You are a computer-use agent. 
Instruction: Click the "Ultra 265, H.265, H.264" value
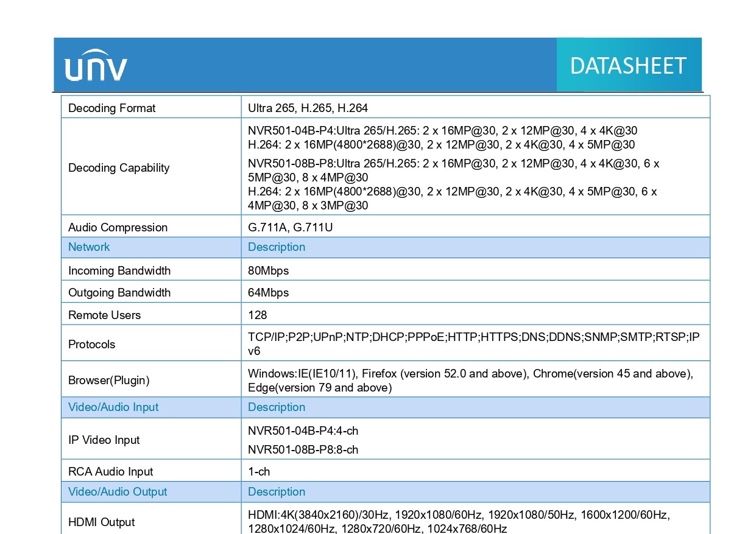pos(308,108)
